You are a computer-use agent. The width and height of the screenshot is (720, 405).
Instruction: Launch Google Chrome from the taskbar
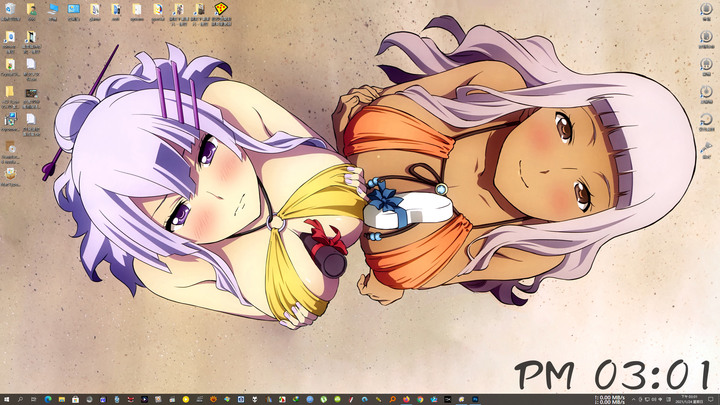click(420, 399)
